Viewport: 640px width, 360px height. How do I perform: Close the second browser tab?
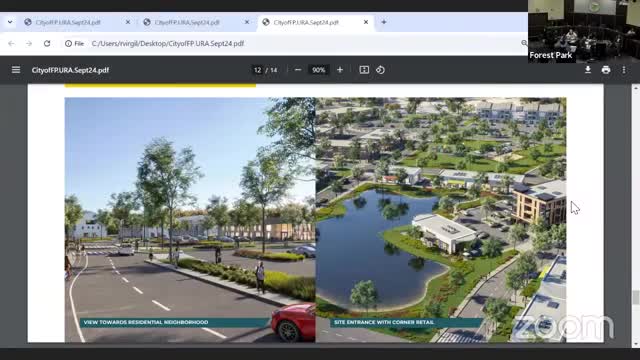coord(247,22)
